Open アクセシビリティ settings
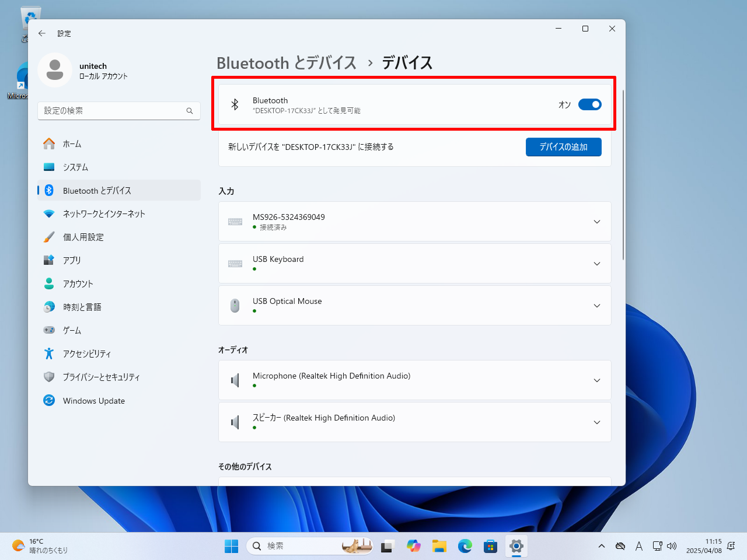This screenshot has height=560, width=747. point(119,353)
